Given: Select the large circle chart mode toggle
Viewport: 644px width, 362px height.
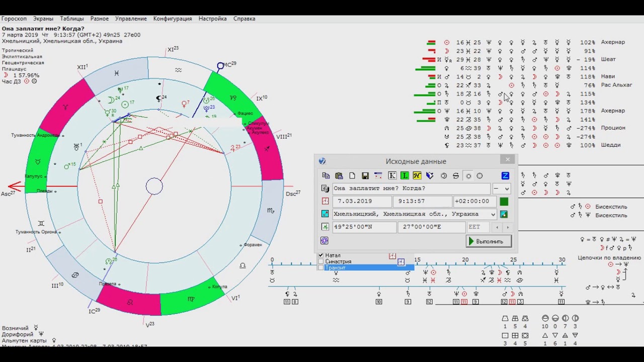Looking at the screenshot, I should [x=479, y=176].
